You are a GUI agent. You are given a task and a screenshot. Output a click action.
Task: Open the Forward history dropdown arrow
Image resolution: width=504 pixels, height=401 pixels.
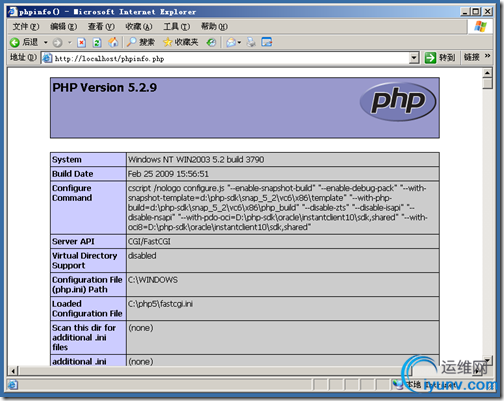click(70, 42)
